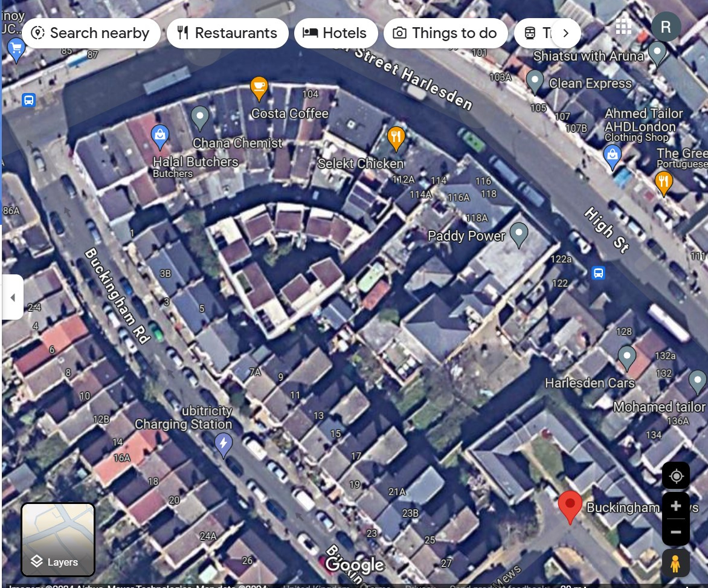Show more category chips with arrow
708x588 pixels.
pyautogui.click(x=566, y=33)
